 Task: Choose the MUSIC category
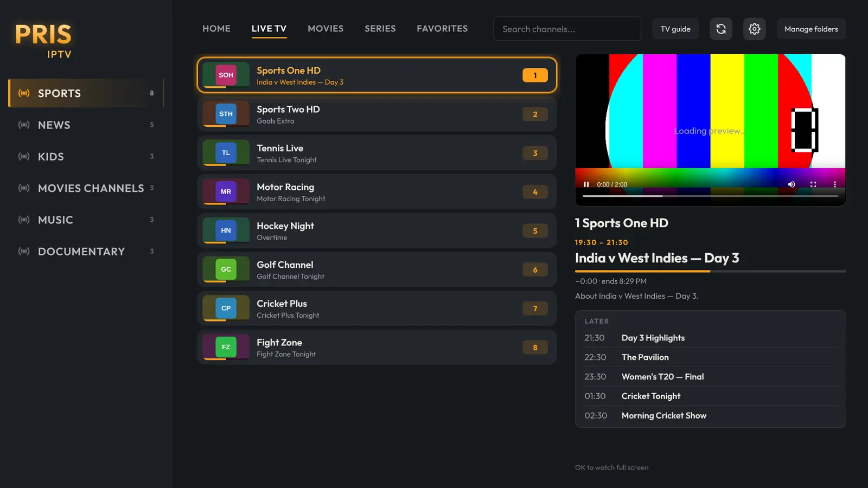coord(86,220)
